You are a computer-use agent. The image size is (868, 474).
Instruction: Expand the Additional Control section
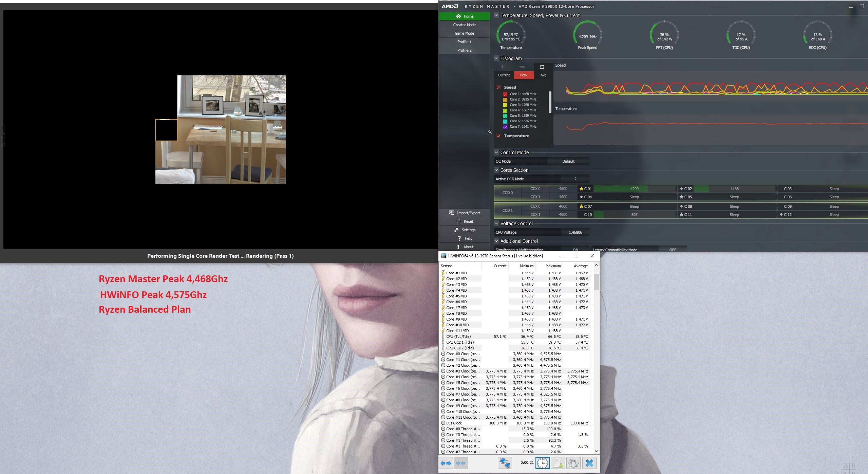coord(496,241)
